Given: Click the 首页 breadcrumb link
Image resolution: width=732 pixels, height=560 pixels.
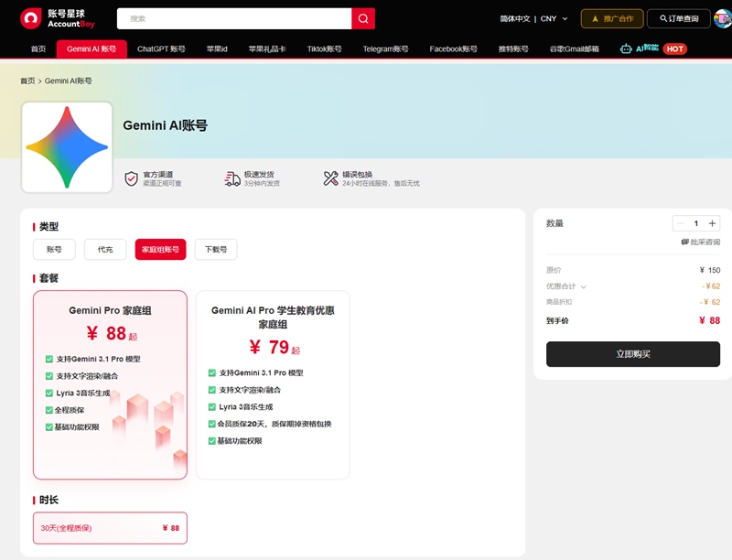Looking at the screenshot, I should tap(27, 81).
